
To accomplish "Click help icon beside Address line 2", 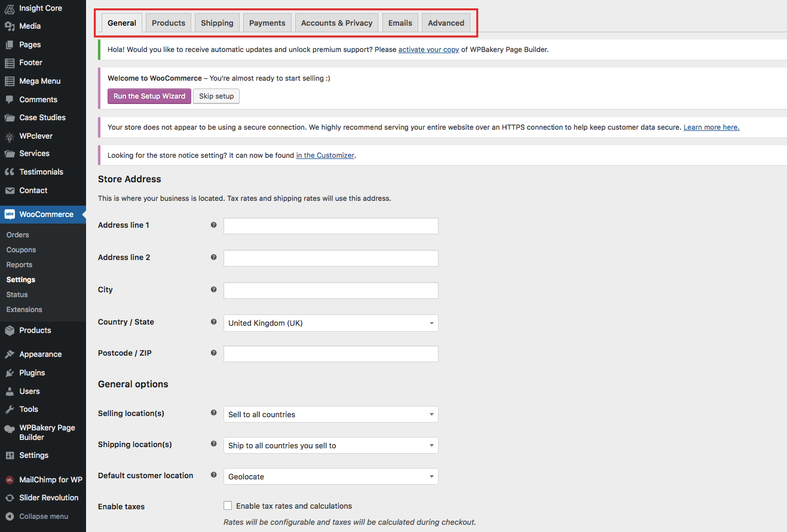I will (x=213, y=257).
